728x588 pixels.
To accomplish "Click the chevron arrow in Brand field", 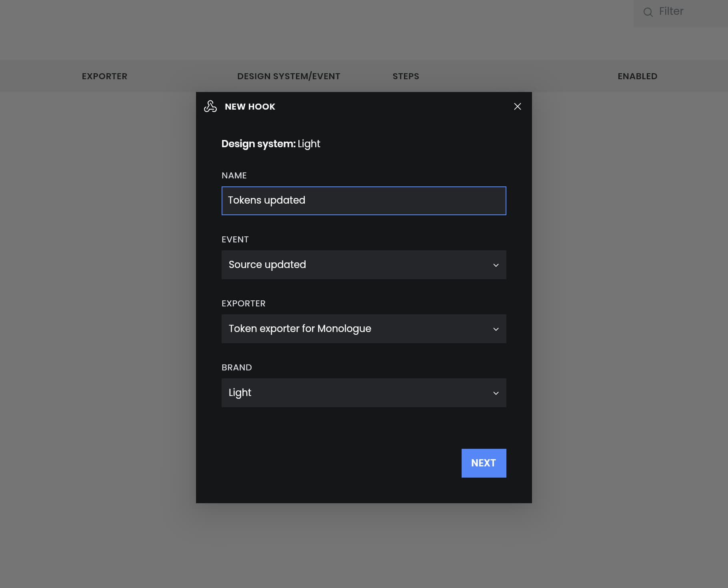I will coord(496,393).
